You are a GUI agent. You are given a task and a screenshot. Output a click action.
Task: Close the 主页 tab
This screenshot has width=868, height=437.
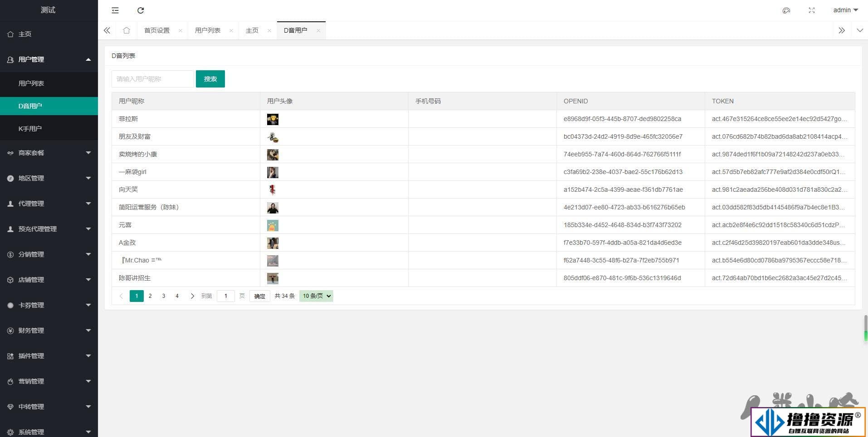pyautogui.click(x=269, y=30)
